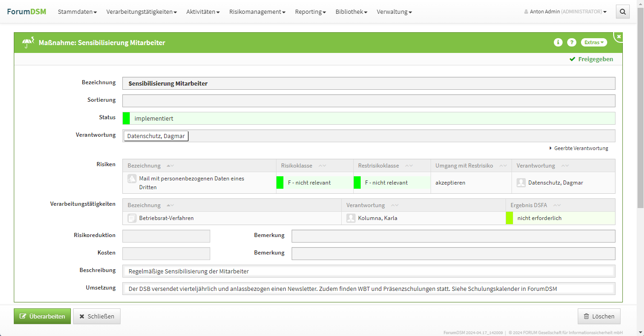Click document icon next to Betriebsrat-Verfahren
The width and height of the screenshot is (644, 336).
point(132,218)
